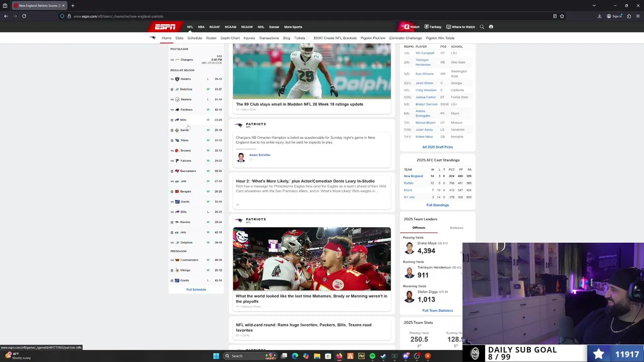The height and width of the screenshot is (362, 644).
Task: Open the Pigskin Pick'em link
Action: coord(373,38)
